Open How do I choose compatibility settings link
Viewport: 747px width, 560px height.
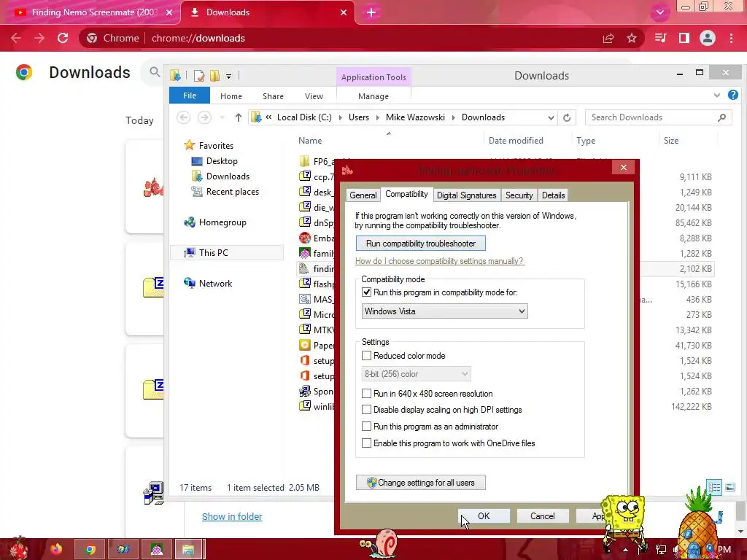coord(439,261)
